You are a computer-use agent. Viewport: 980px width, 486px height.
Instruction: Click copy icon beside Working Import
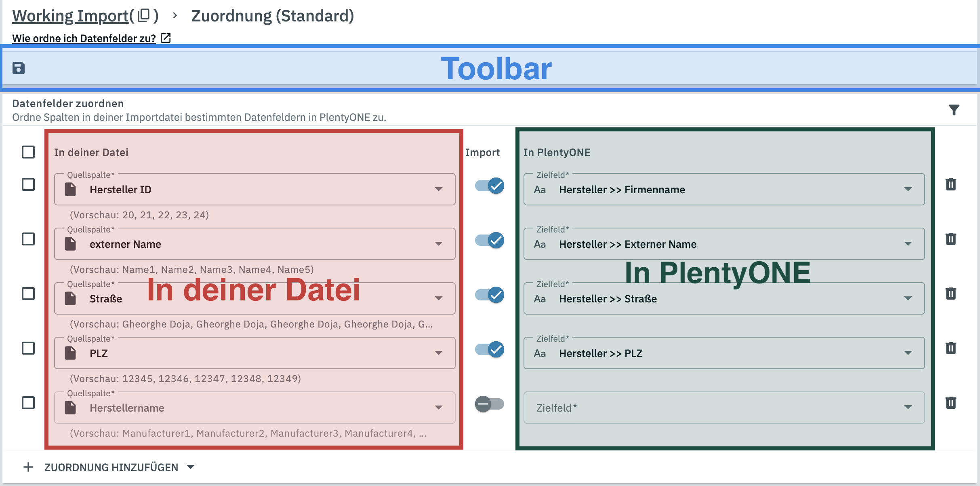click(144, 16)
